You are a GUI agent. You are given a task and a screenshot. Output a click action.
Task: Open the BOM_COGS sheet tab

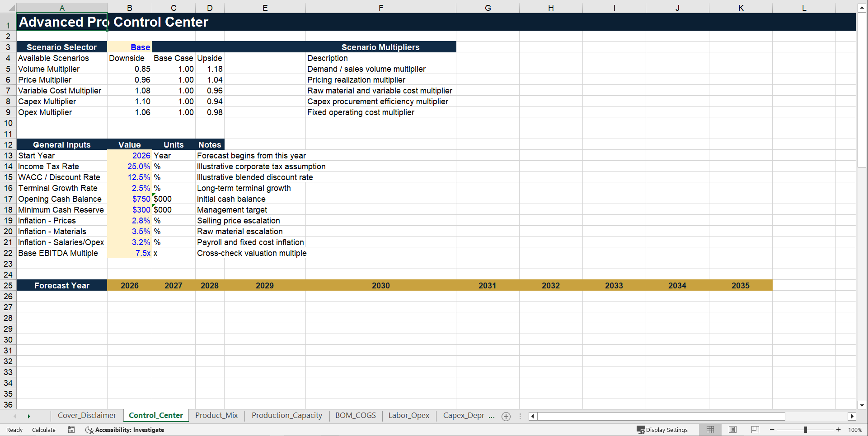[x=356, y=416]
